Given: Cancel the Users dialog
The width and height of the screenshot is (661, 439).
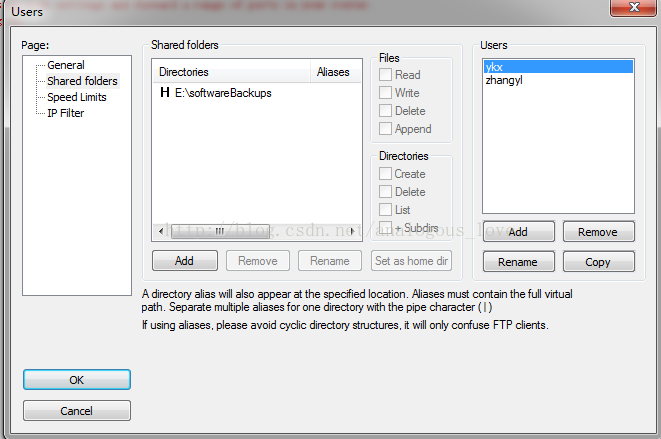Looking at the screenshot, I should point(77,411).
